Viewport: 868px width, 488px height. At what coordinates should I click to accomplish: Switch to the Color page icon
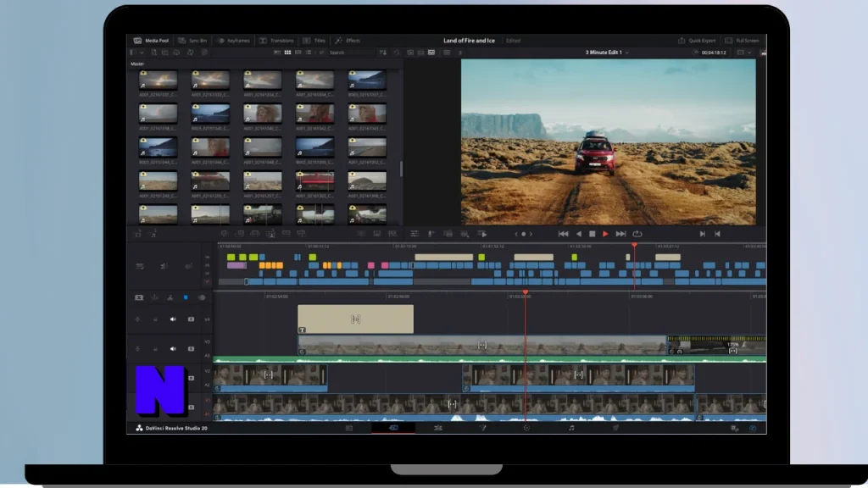[x=526, y=428]
